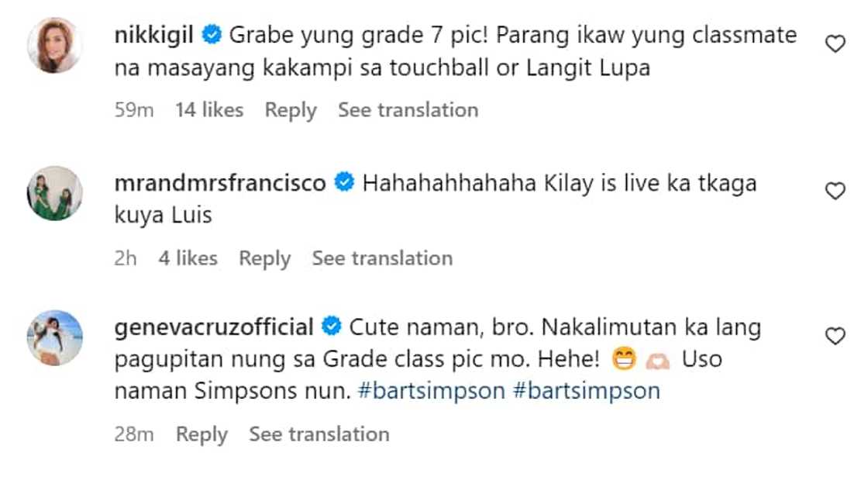Screen dimensions: 868x477
Task: Reply to genevacruzofficial's comment
Action: pos(201,434)
